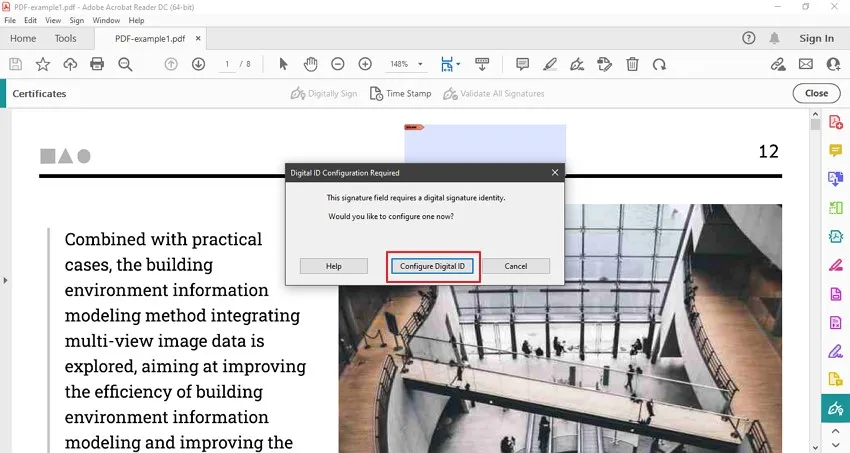This screenshot has width=850, height=453.
Task: Rotate the page with the rotate icon
Action: (659, 64)
